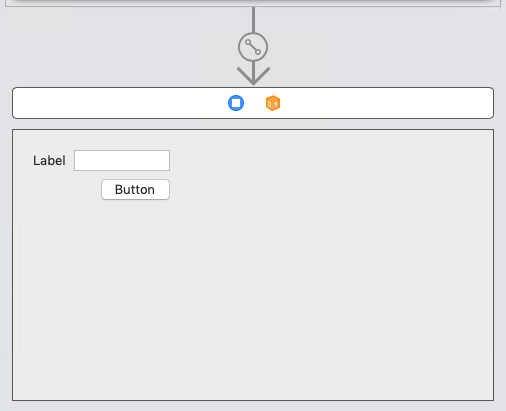Select the upper scene's bottom edge
506x411 pixels.
(253, 5)
